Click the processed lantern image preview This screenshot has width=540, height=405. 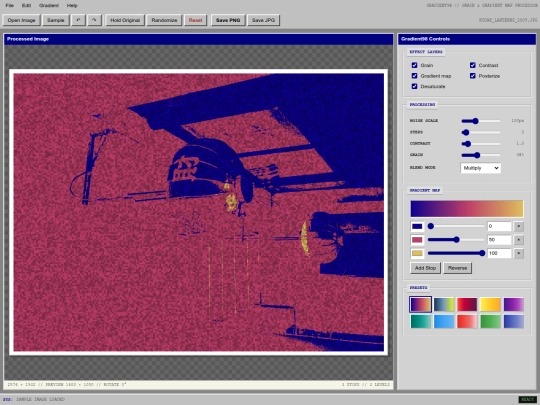tap(198, 212)
